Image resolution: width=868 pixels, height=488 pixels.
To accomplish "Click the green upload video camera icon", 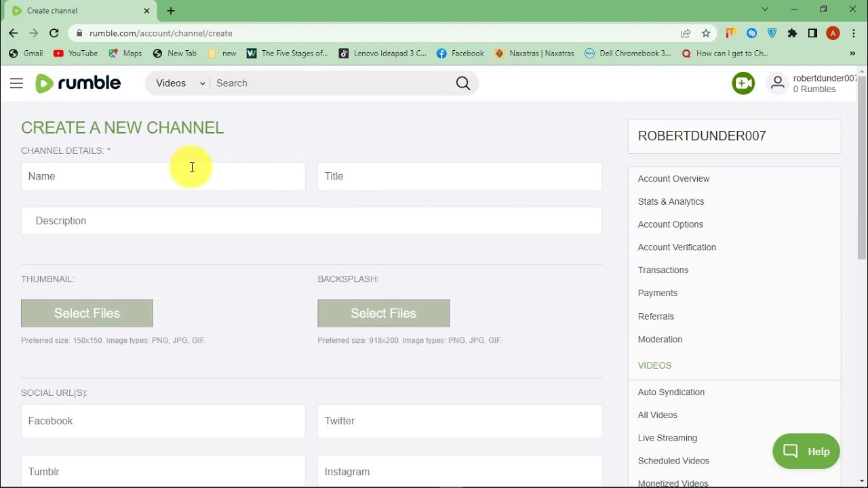I will click(743, 83).
